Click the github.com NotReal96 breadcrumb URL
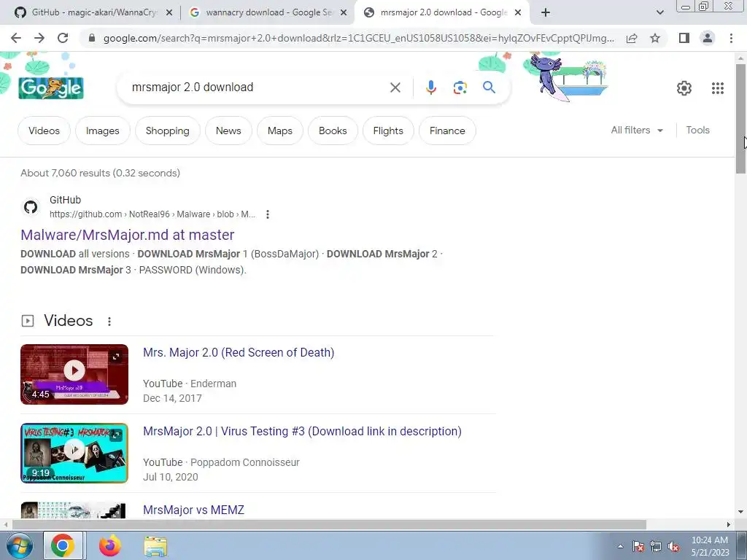Screen dimensions: 747x560 152,214
